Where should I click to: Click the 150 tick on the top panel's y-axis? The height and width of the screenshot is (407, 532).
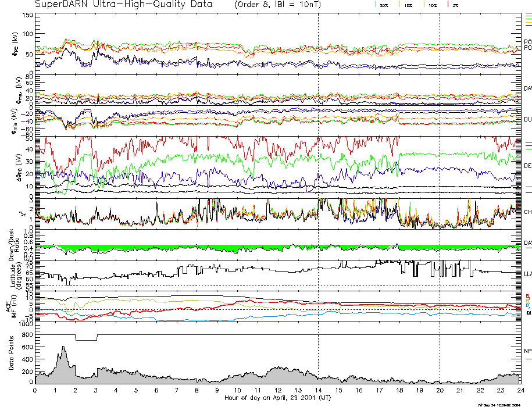tap(27, 15)
